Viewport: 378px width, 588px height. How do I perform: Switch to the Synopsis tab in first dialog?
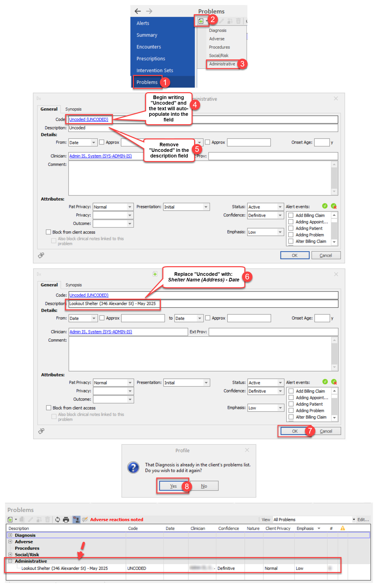(x=73, y=109)
